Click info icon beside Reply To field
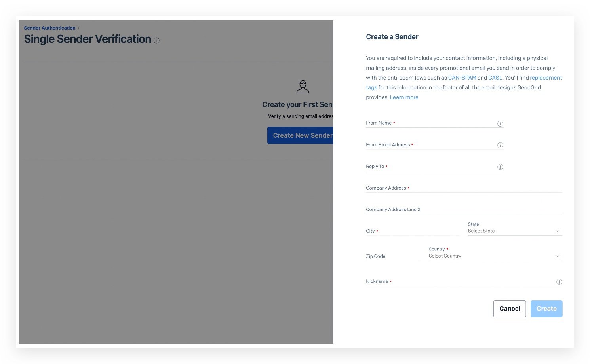The height and width of the screenshot is (364, 590). click(x=500, y=167)
